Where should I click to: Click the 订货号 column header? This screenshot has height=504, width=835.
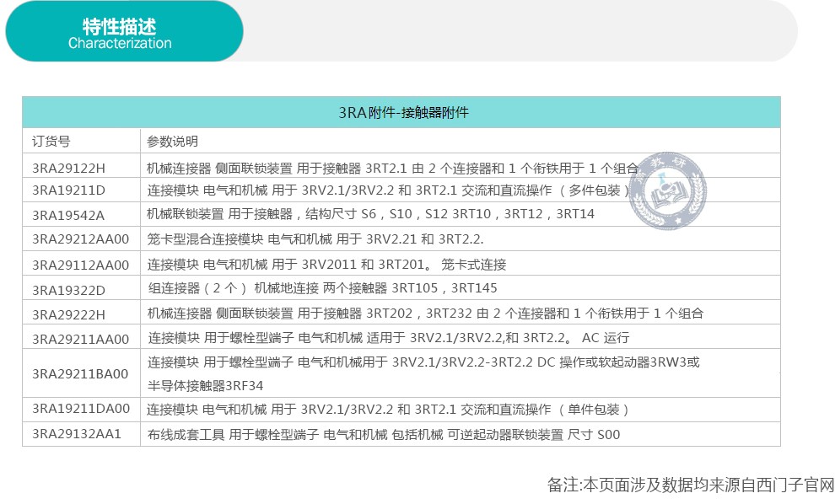[51, 141]
